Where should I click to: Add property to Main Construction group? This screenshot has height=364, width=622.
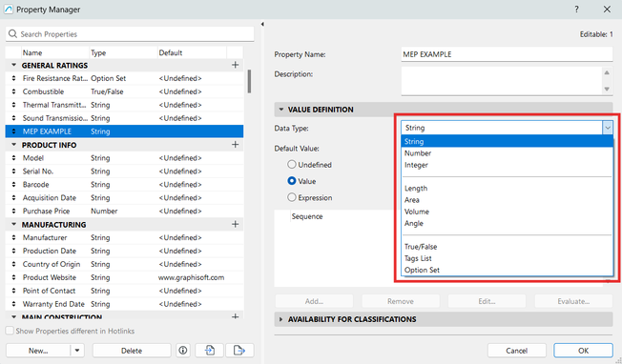[x=236, y=316]
